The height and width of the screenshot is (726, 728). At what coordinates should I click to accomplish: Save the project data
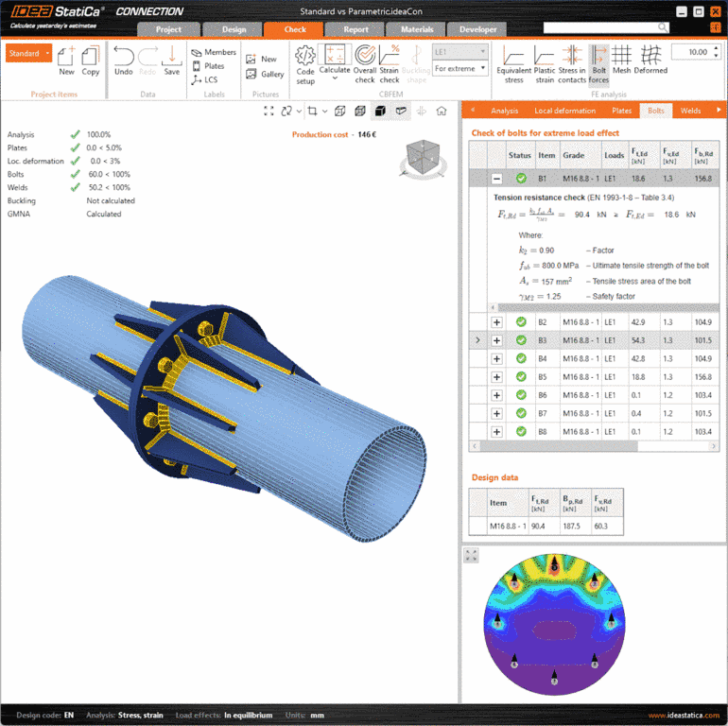tap(172, 60)
